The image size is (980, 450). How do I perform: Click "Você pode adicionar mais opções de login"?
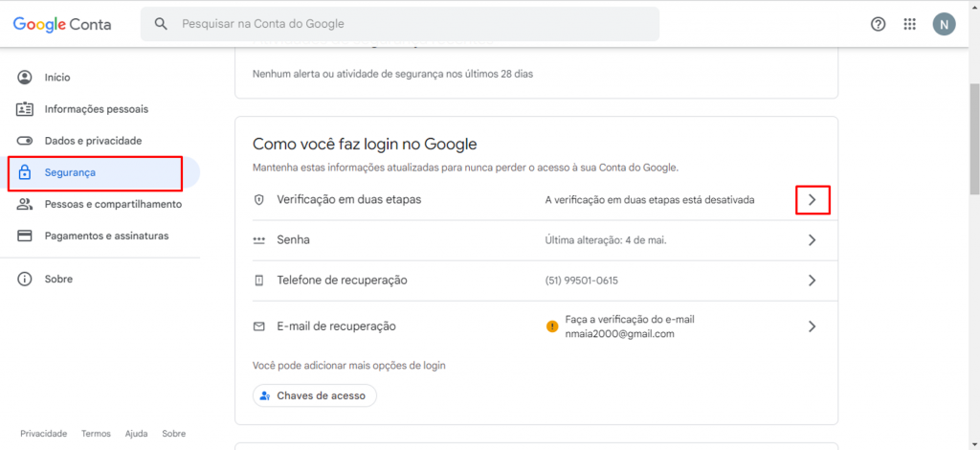click(x=348, y=366)
